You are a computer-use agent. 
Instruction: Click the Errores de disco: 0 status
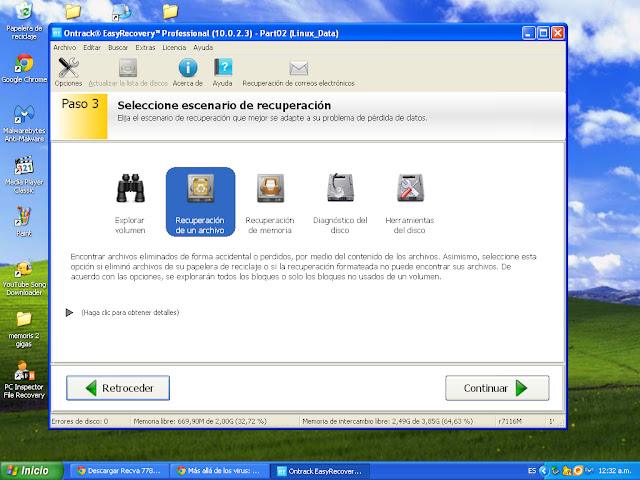pos(80,421)
